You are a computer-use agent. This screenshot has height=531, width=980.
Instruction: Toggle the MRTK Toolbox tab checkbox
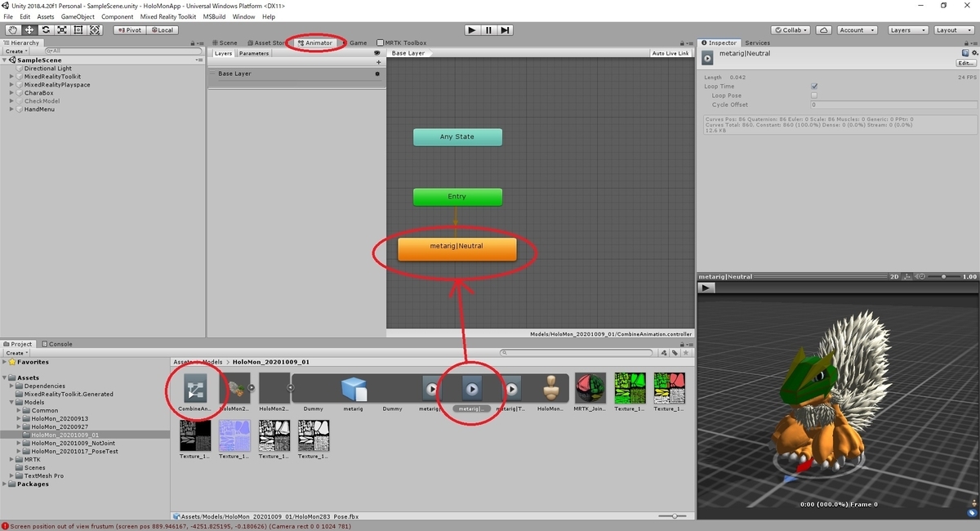(381, 42)
